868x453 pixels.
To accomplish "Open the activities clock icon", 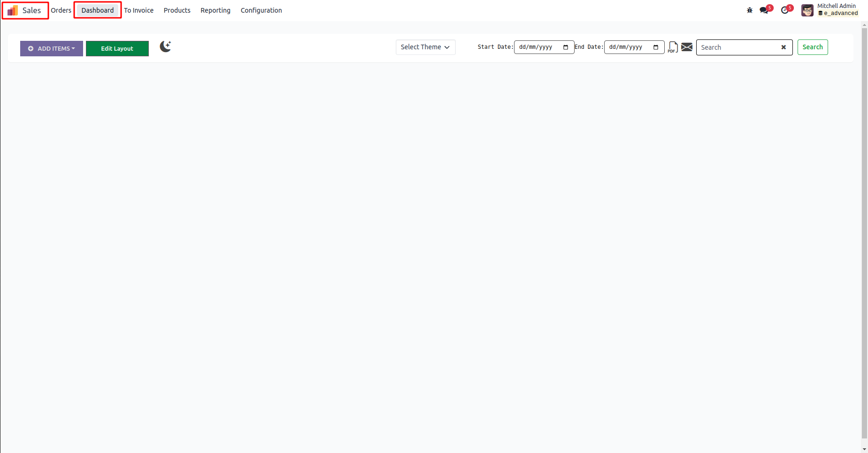I will pyautogui.click(x=785, y=10).
